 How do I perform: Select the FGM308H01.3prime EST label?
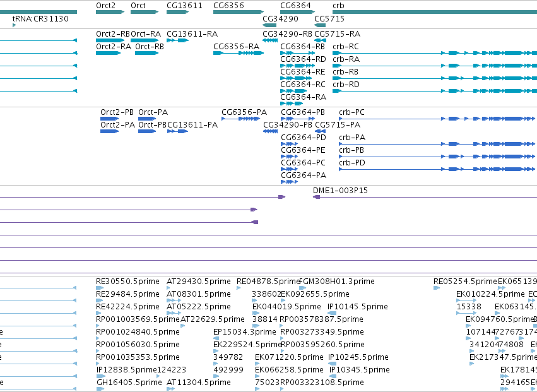click(337, 282)
